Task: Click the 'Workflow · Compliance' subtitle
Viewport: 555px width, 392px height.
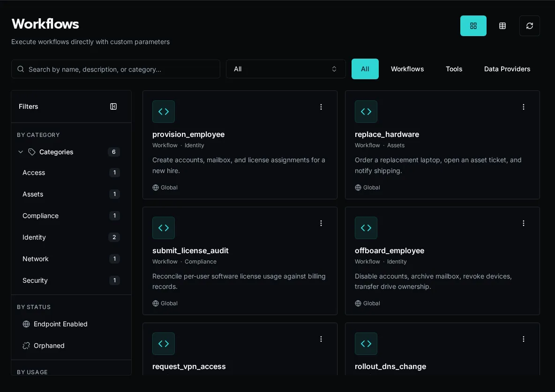Action: pos(184,262)
